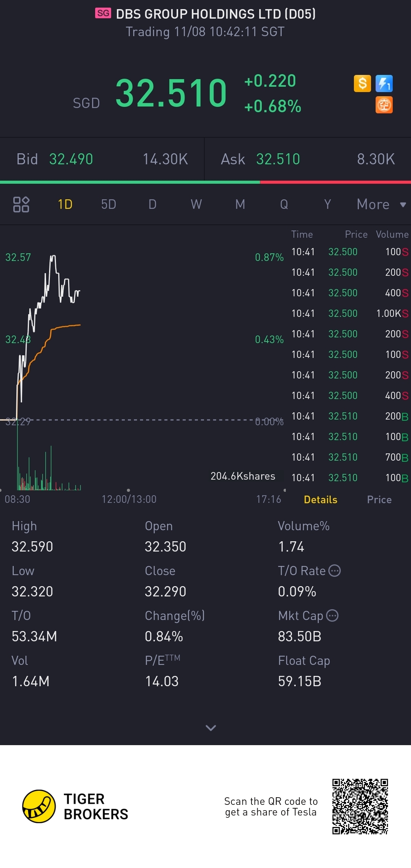Tap the Time column header
This screenshot has height=868, width=411.
coord(302,234)
